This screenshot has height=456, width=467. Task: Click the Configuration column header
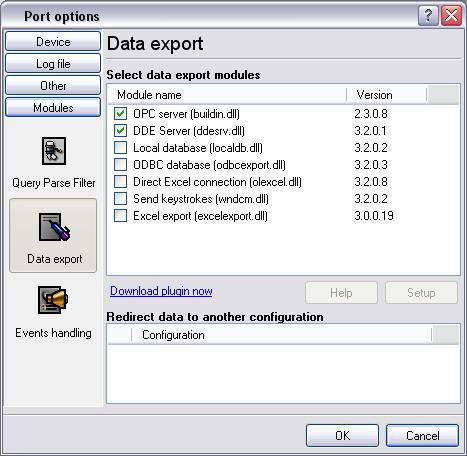pos(282,335)
